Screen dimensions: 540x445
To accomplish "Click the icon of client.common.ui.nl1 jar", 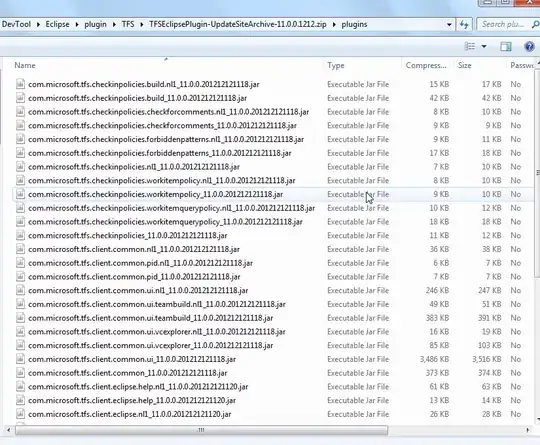I will (x=20, y=290).
